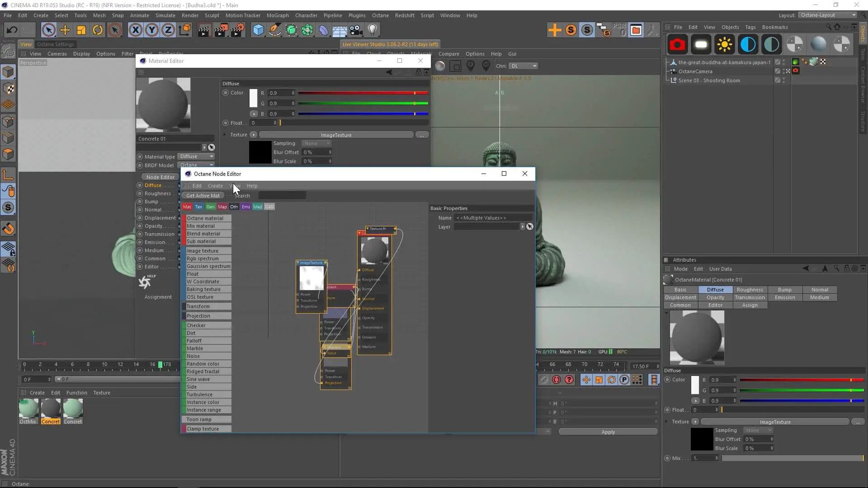This screenshot has height=488, width=868.
Task: Expand Texture row in Material Editor
Action: click(225, 135)
